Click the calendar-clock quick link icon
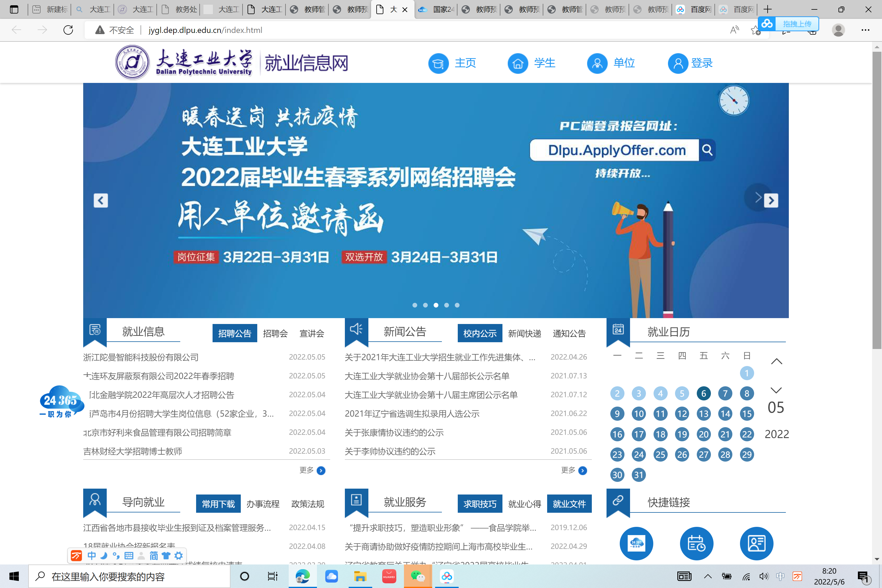Image resolution: width=882 pixels, height=588 pixels. click(x=696, y=543)
